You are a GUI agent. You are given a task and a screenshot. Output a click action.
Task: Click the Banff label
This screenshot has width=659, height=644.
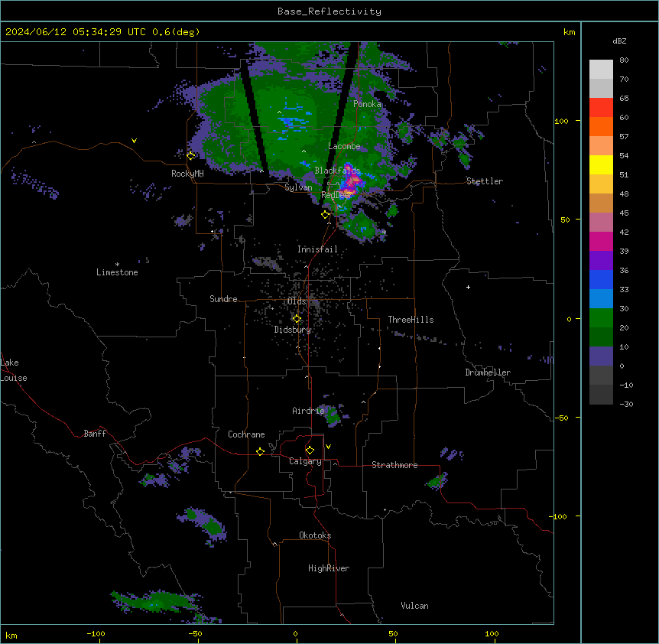point(95,434)
